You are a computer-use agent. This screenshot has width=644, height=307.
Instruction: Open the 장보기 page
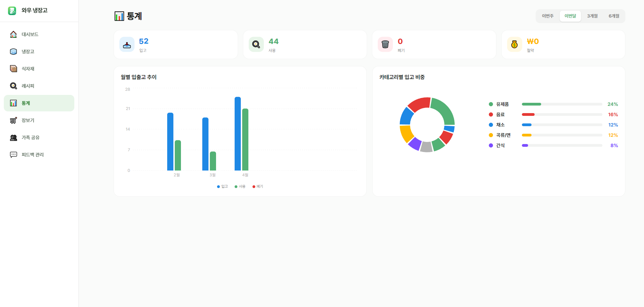pyautogui.click(x=39, y=120)
